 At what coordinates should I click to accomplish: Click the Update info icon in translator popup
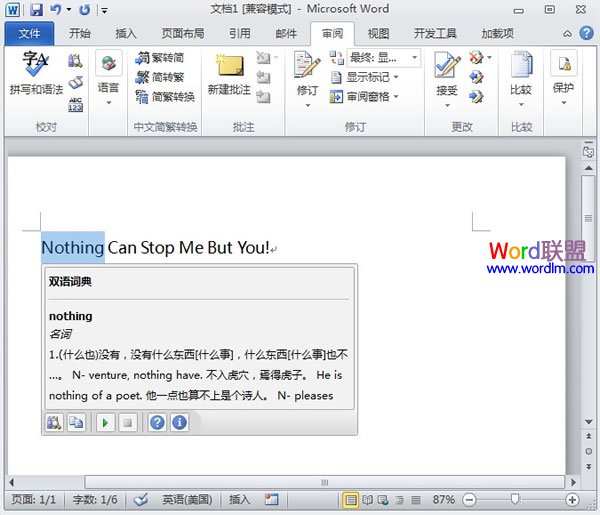[x=179, y=423]
